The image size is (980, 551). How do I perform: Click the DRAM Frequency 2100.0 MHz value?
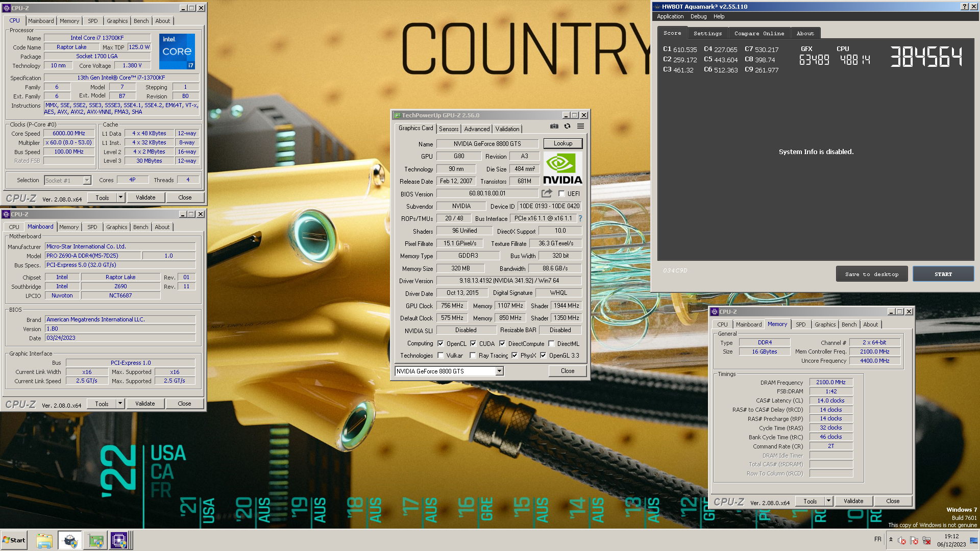click(x=830, y=382)
